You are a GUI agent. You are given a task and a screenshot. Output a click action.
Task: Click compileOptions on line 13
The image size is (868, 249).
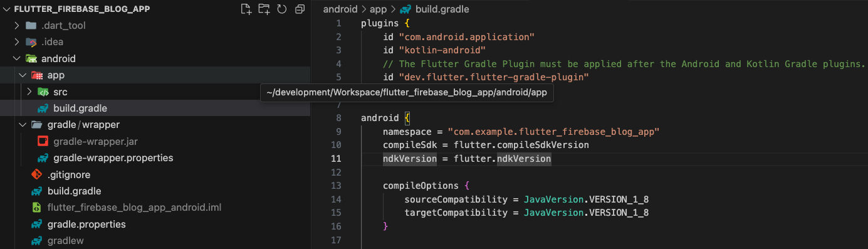421,186
